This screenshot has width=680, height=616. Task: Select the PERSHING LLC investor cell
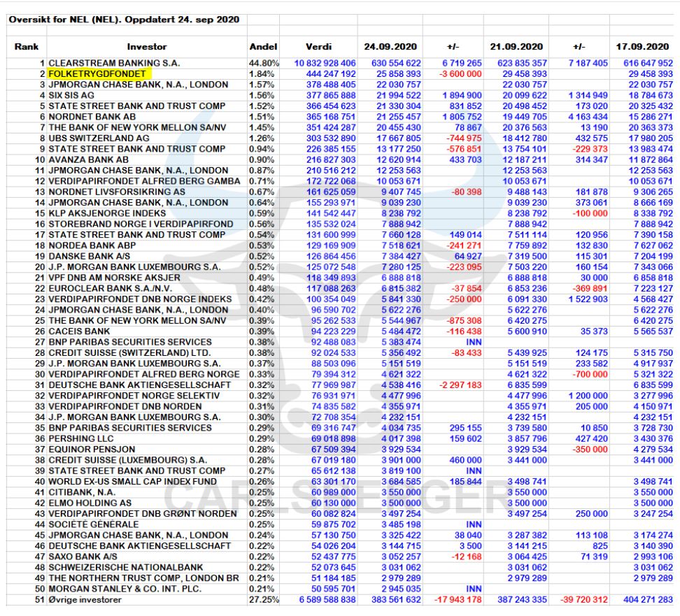coord(80,438)
